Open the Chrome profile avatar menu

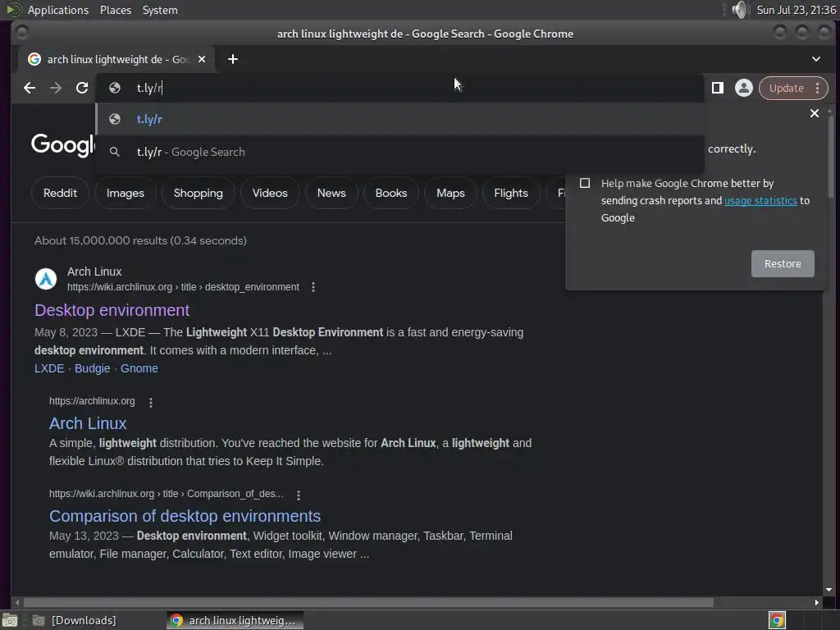[743, 88]
